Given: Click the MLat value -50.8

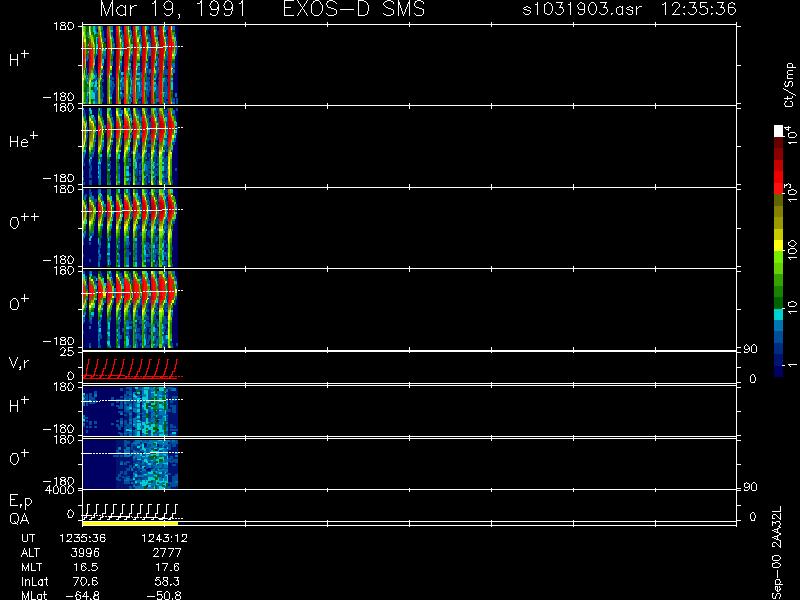Looking at the screenshot, I should (x=164, y=595).
